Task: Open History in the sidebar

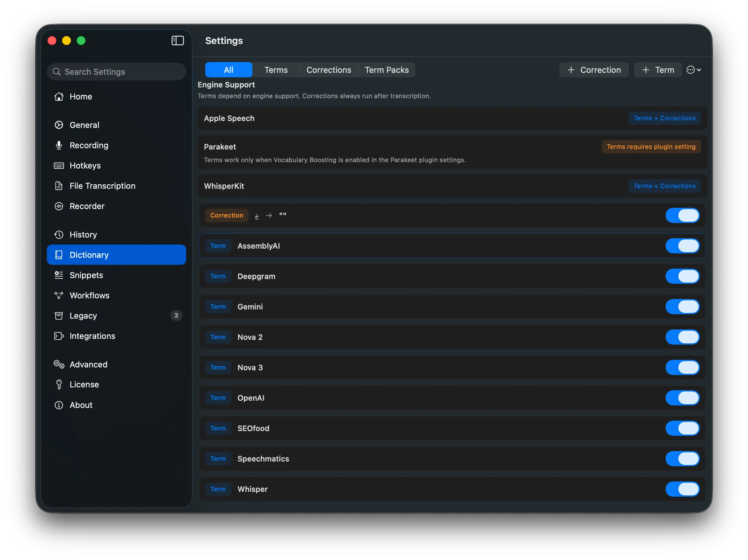Action: [116, 235]
